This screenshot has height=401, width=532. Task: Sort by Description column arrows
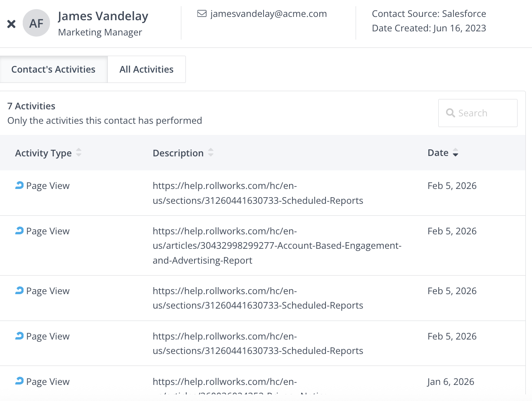[211, 153]
